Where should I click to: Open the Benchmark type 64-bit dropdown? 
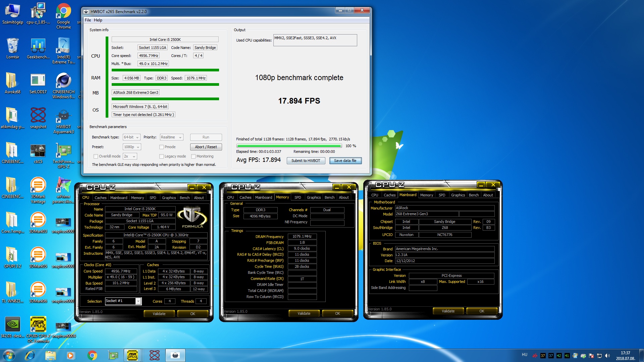pyautogui.click(x=131, y=137)
